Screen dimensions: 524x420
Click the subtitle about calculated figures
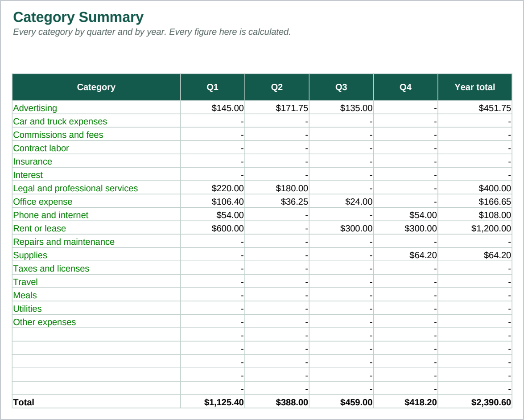152,32
